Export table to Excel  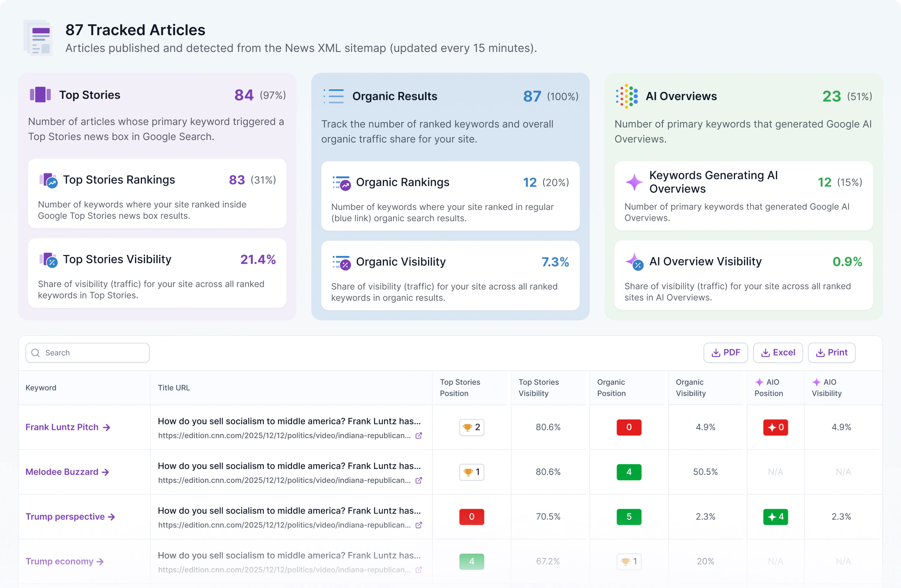coord(778,353)
